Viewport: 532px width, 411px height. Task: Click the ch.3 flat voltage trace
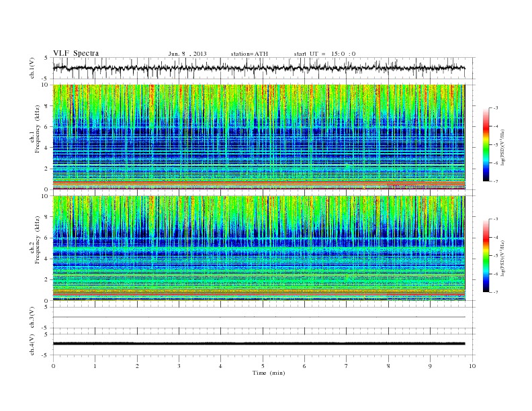259,317
